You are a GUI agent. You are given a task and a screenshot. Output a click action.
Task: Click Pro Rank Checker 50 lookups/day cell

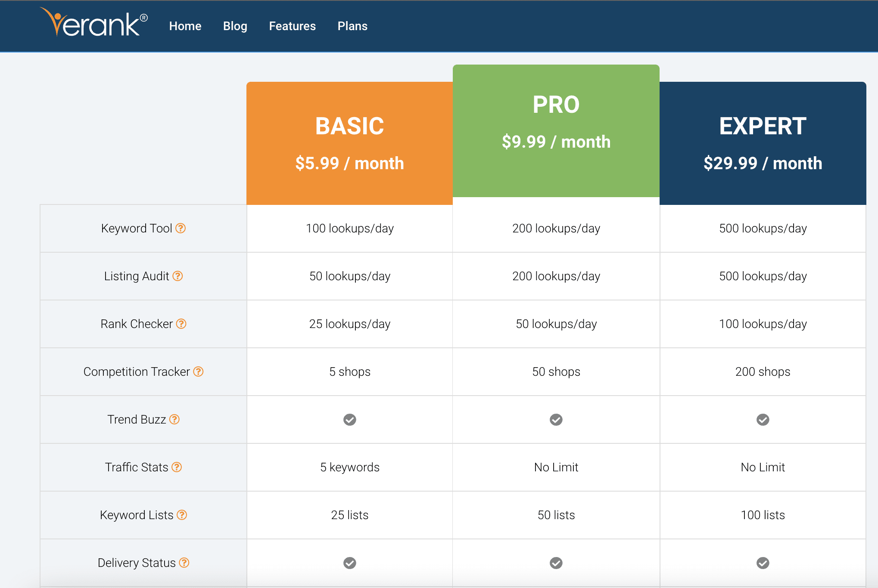point(556,324)
